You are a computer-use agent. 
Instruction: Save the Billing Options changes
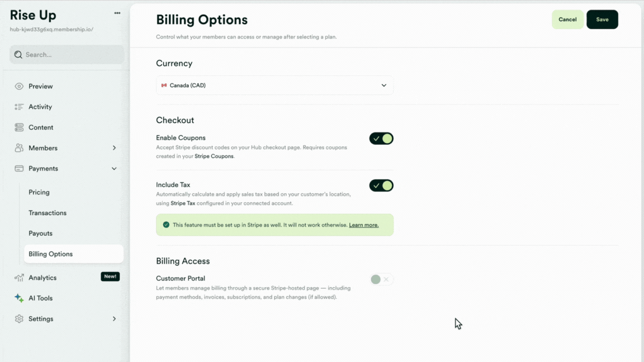(602, 18)
